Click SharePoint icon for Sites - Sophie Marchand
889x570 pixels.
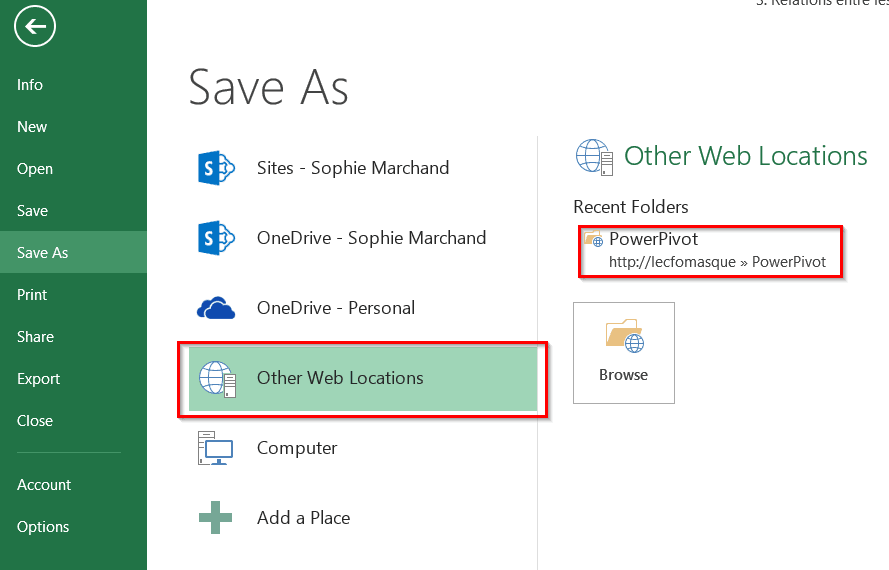point(216,168)
